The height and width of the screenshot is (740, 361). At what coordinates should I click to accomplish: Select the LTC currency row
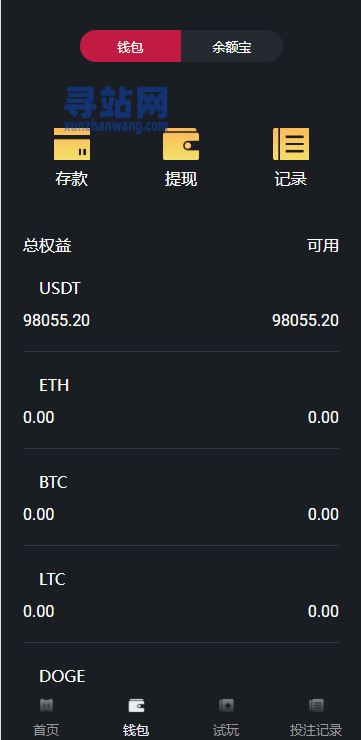(x=181, y=595)
